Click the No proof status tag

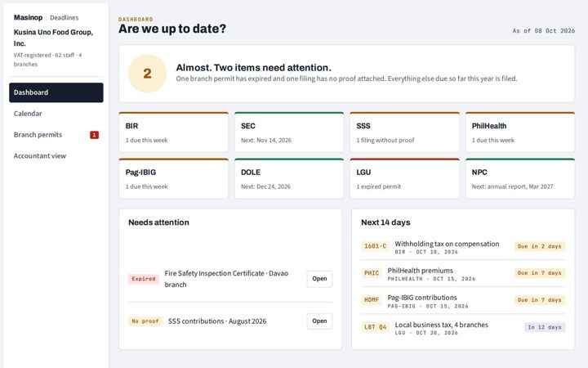point(145,321)
